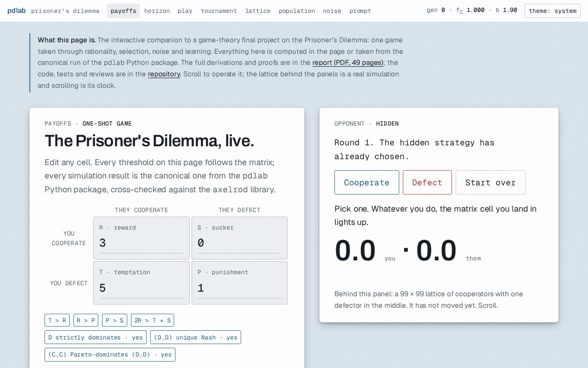Click the T > R condition chip
The width and height of the screenshot is (588, 368).
pyautogui.click(x=57, y=320)
